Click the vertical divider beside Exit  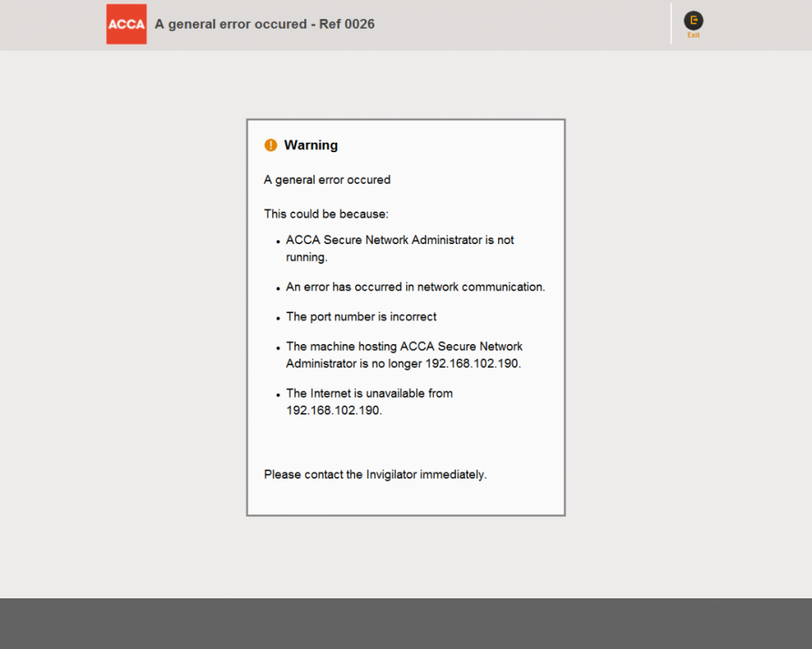click(671, 24)
